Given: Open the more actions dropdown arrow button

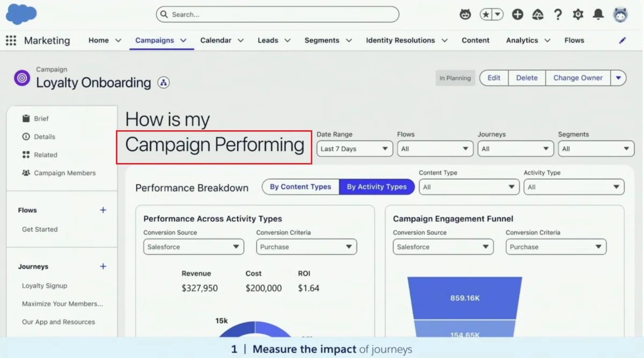Looking at the screenshot, I should 618,78.
